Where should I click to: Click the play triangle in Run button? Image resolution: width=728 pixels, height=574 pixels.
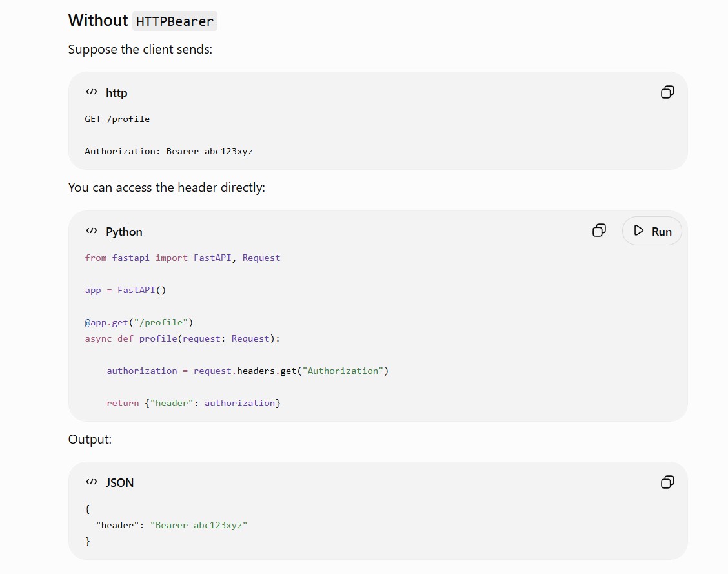point(639,231)
